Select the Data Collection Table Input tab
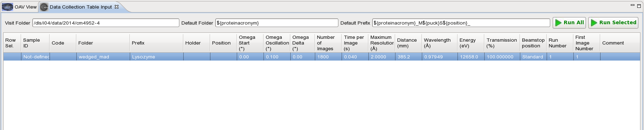 [81, 7]
